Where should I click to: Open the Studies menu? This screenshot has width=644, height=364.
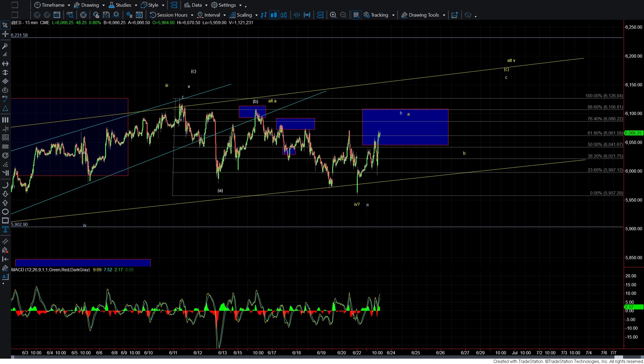click(120, 5)
